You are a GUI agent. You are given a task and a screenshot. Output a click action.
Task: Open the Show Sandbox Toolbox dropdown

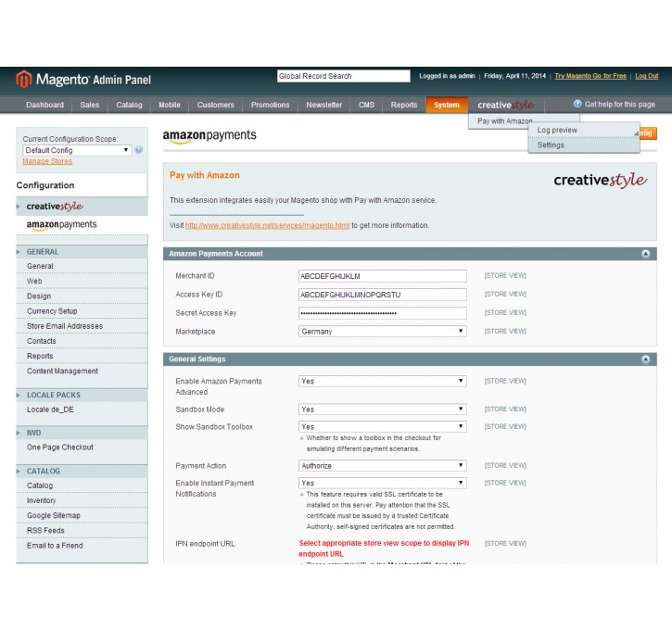pyautogui.click(x=382, y=426)
